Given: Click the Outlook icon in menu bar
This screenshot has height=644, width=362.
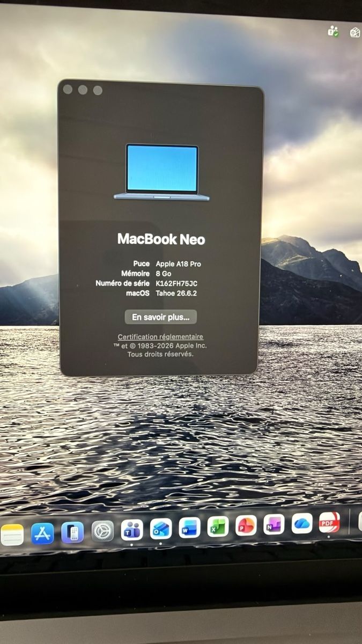Looking at the screenshot, I should pyautogui.click(x=355, y=32).
